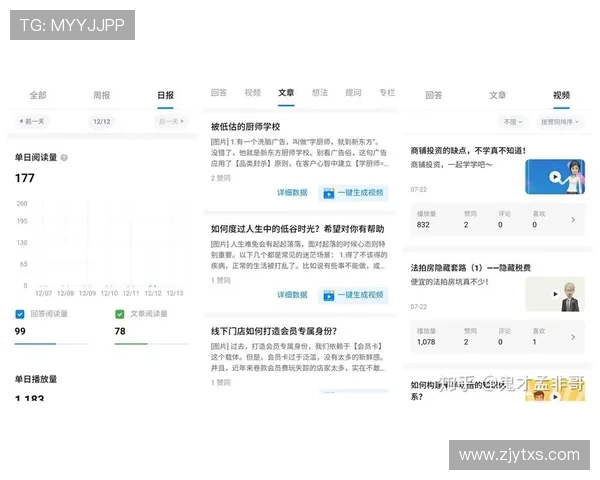Click the 12/12 date selector
Viewport: 600px width, 480px height.
pyautogui.click(x=101, y=121)
